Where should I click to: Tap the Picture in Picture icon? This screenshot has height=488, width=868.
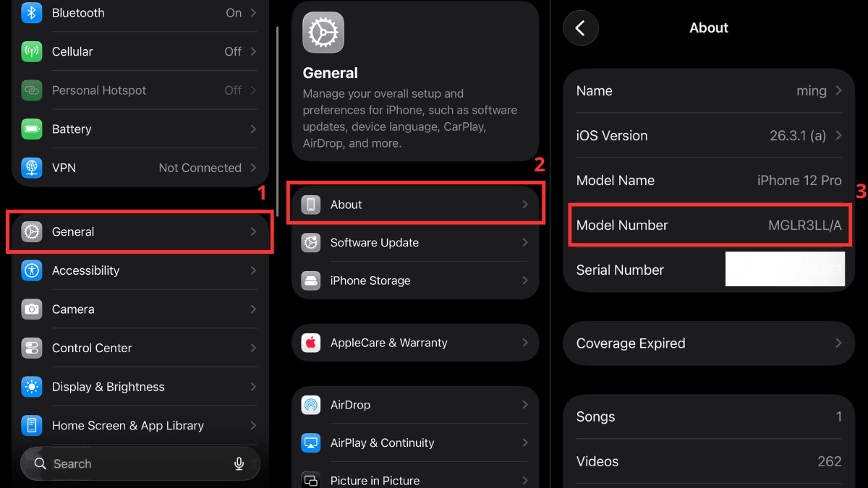(311, 481)
